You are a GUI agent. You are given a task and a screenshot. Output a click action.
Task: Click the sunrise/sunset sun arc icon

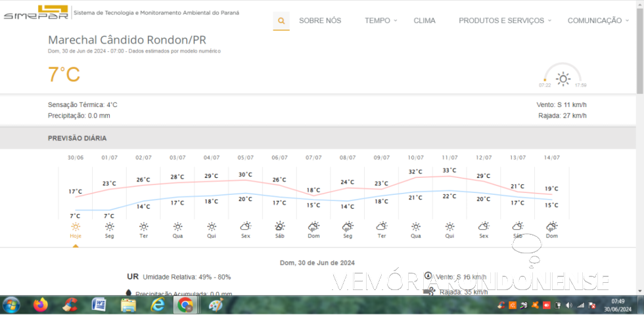(x=563, y=78)
